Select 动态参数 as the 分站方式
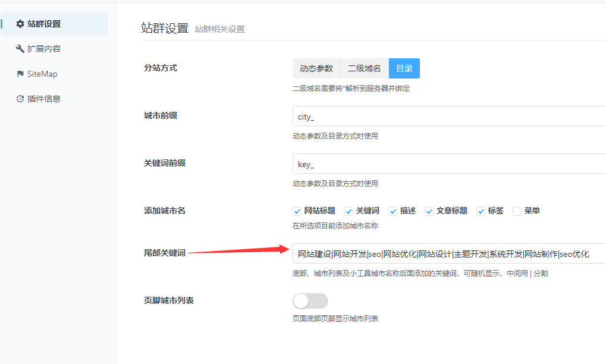 tap(316, 68)
